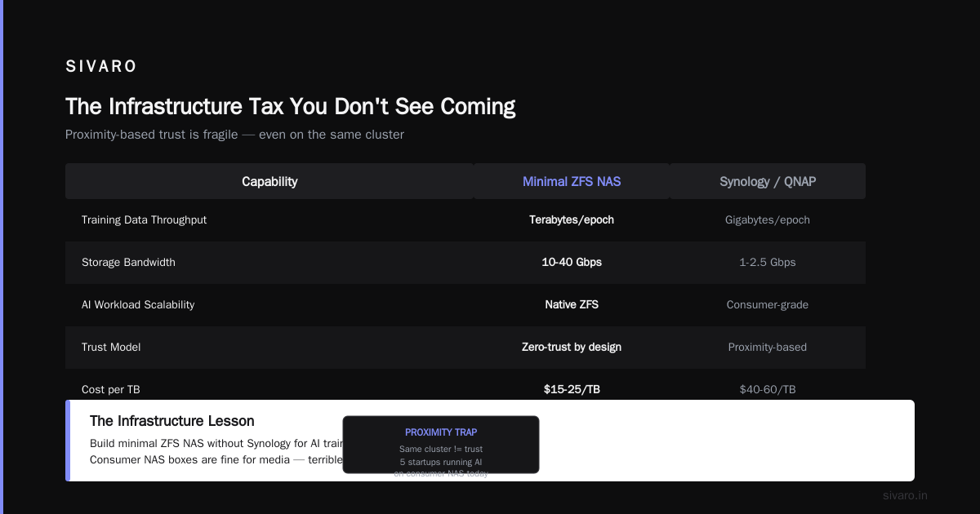Viewport: 980px width, 514px height.
Task: Open the PROXIMITY TRAP callout card
Action: click(441, 445)
